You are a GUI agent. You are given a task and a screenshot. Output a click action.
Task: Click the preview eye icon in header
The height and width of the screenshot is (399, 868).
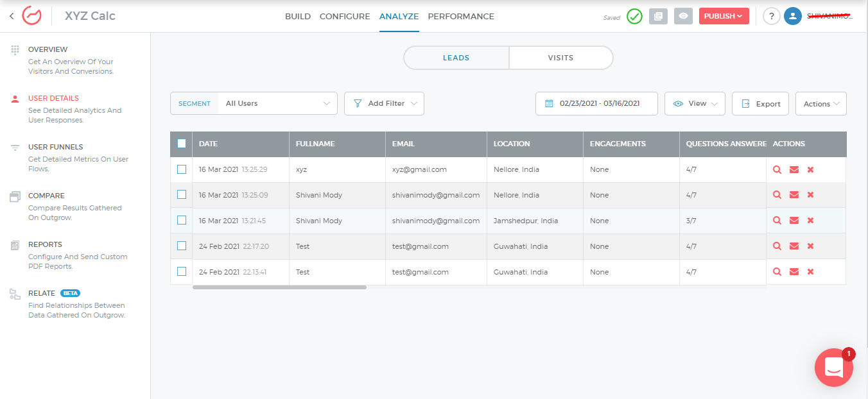tap(683, 17)
